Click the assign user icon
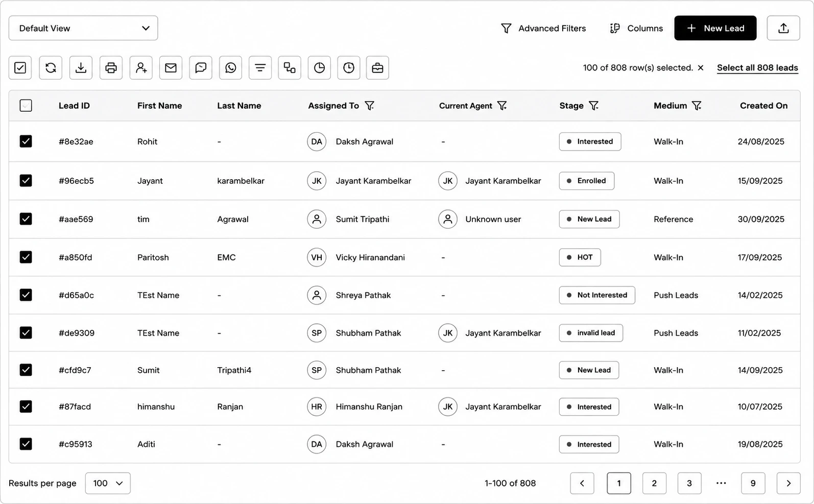Screen dimensions: 814x504 click(x=141, y=67)
